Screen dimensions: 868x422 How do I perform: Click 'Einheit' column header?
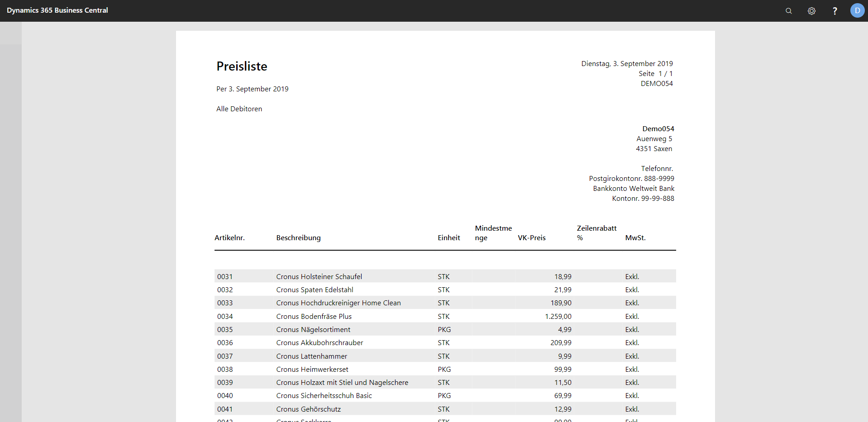click(x=448, y=238)
